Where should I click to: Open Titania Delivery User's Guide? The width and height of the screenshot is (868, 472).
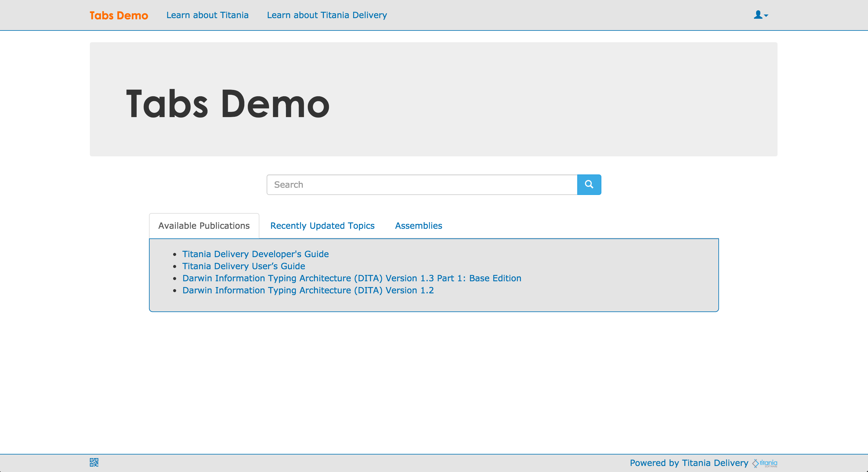(x=244, y=266)
